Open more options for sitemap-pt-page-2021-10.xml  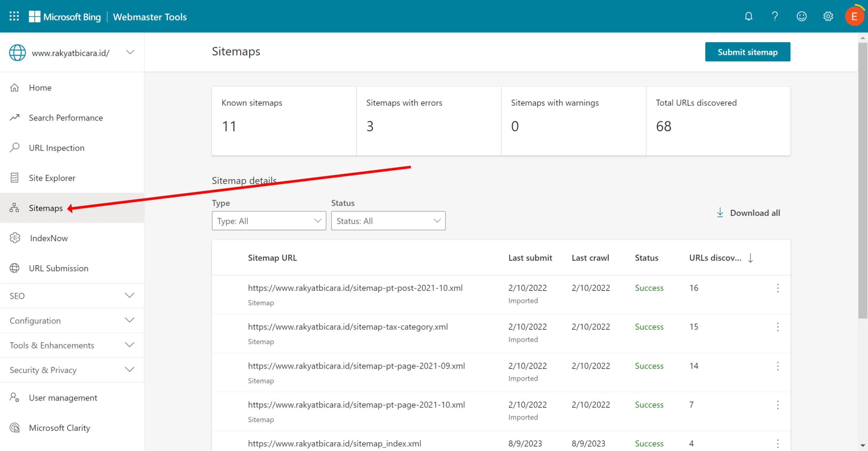point(778,405)
